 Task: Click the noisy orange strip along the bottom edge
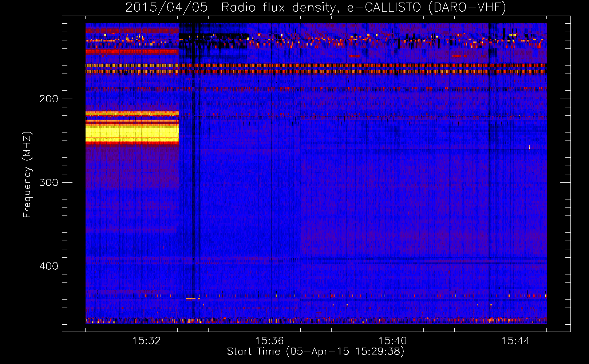pos(316,321)
